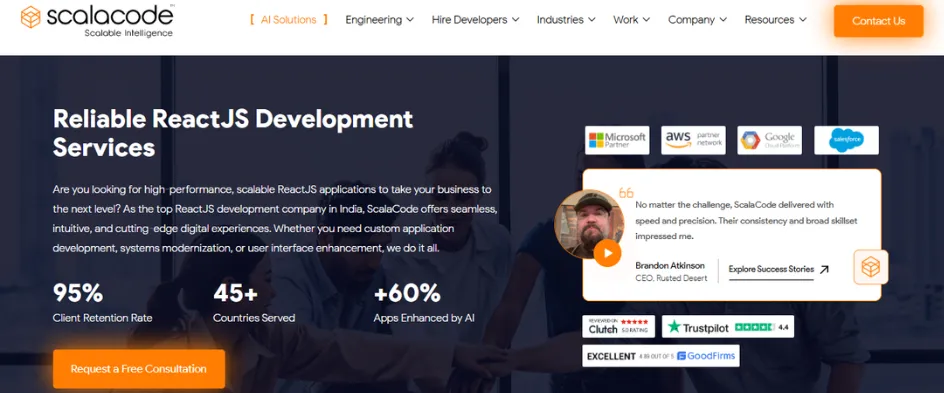Screen dimensions: 944x393
Task: Expand the Company dropdown chevron
Action: click(723, 20)
